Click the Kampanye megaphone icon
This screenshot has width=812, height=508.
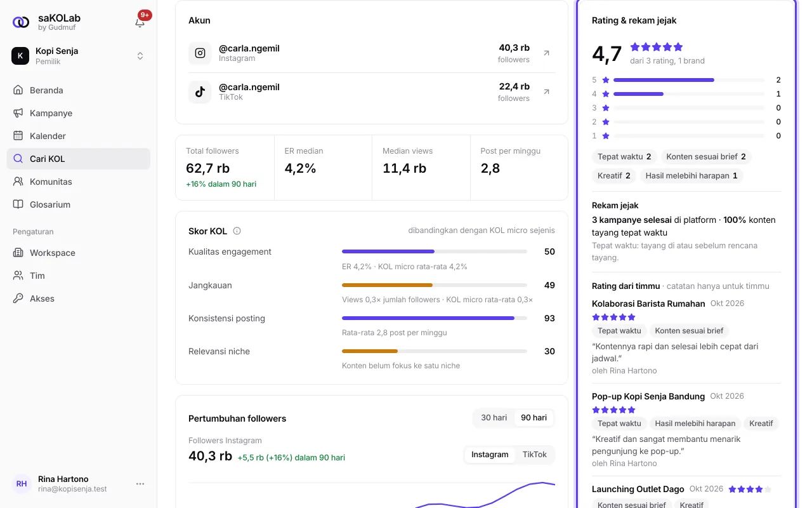tap(18, 113)
